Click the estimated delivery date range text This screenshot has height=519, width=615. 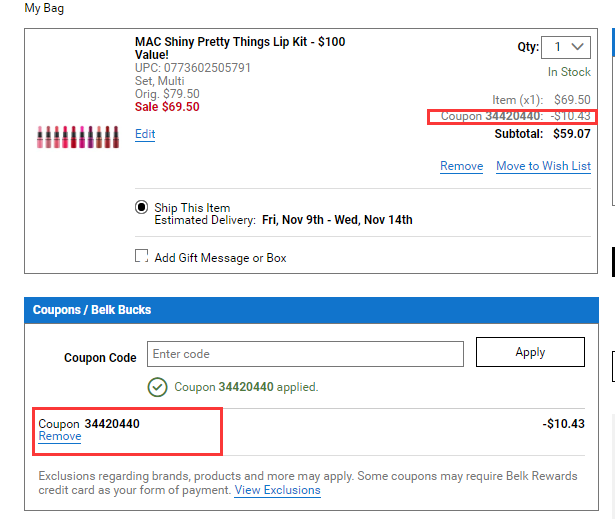point(337,220)
